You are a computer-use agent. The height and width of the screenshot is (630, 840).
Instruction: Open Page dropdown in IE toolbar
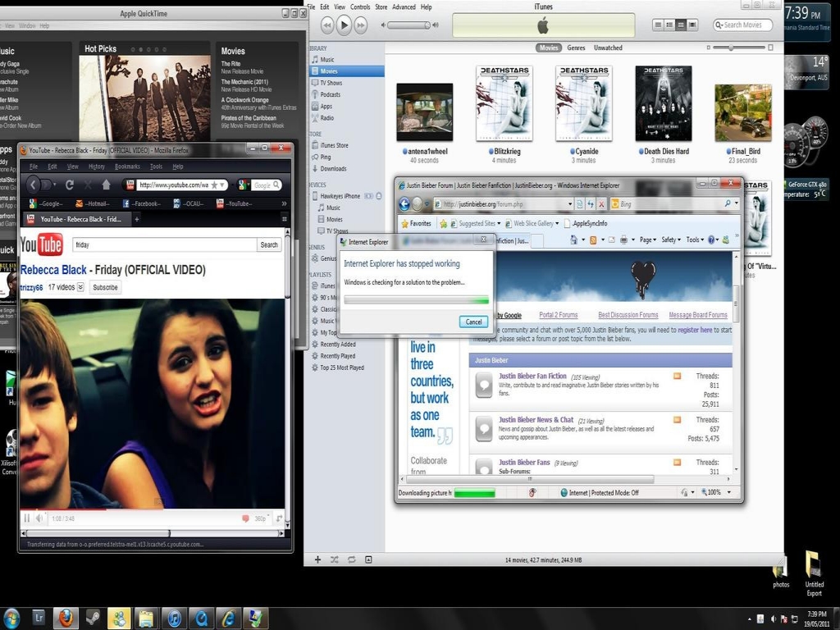(x=646, y=240)
